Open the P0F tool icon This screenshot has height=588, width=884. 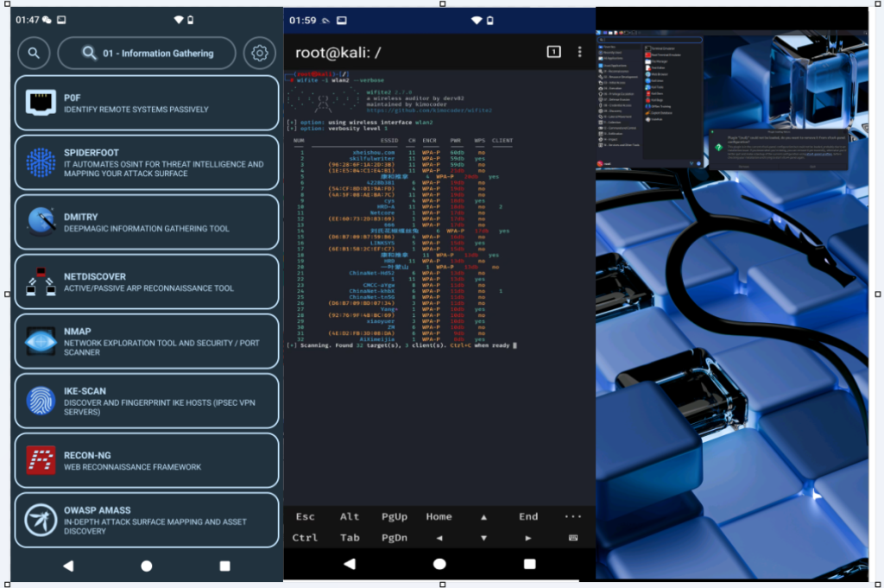41,103
